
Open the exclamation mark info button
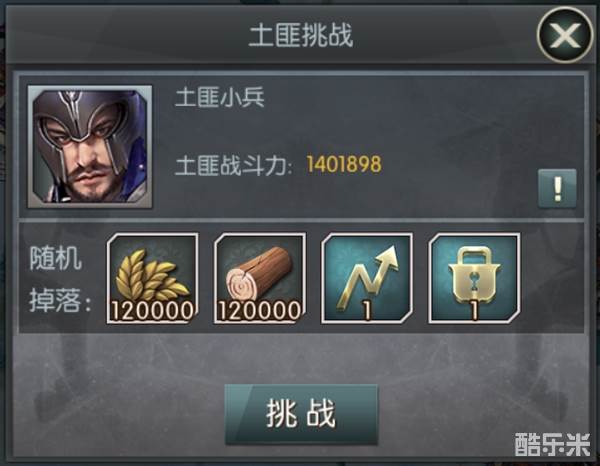pyautogui.click(x=557, y=189)
